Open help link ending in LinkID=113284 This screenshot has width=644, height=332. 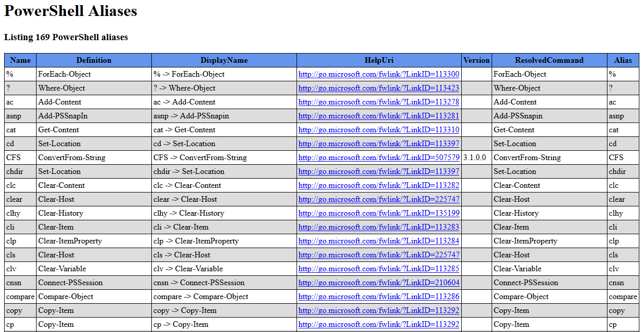(x=379, y=241)
